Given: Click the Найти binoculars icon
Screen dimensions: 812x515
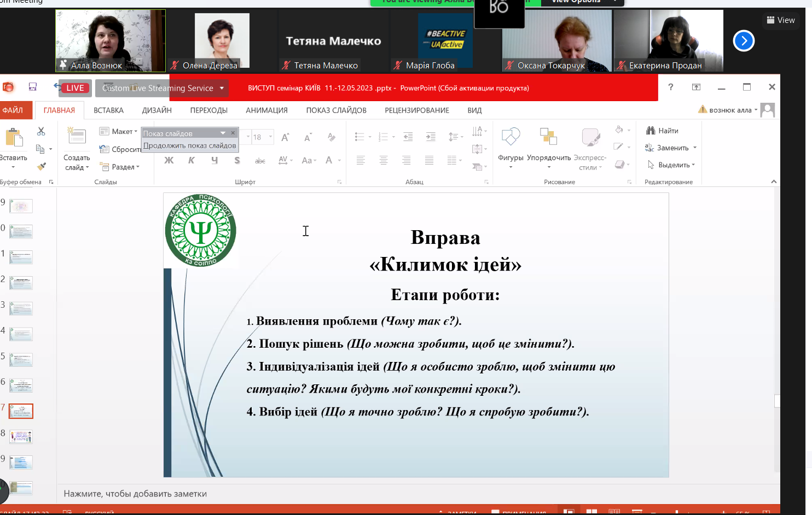Looking at the screenshot, I should tap(651, 131).
